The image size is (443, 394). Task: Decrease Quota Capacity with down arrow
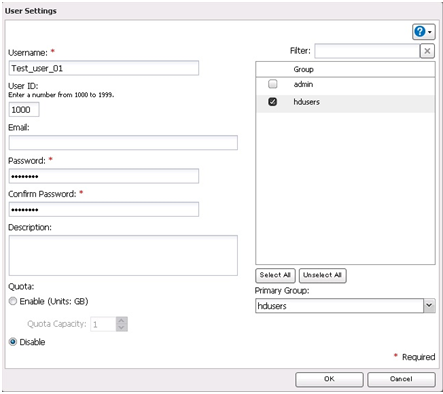[x=121, y=328]
